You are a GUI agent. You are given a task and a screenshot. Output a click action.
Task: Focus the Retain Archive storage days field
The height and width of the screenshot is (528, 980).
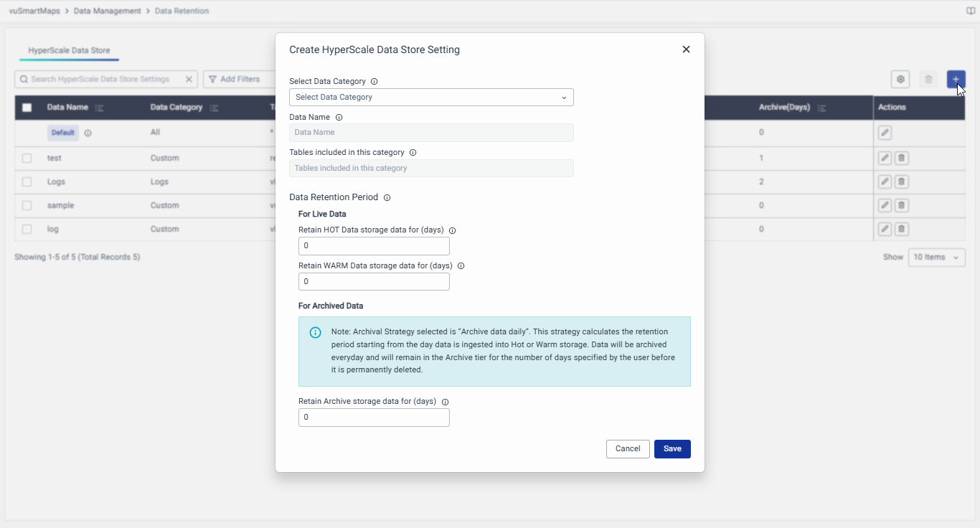coord(374,418)
